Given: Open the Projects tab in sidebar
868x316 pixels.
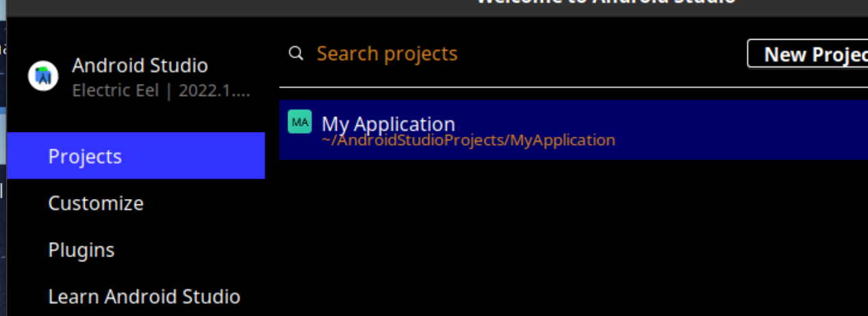Looking at the screenshot, I should (136, 156).
